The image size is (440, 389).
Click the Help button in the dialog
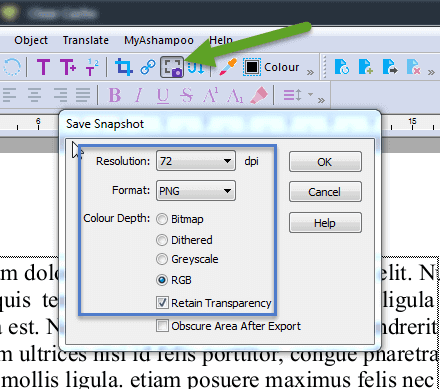coord(325,223)
